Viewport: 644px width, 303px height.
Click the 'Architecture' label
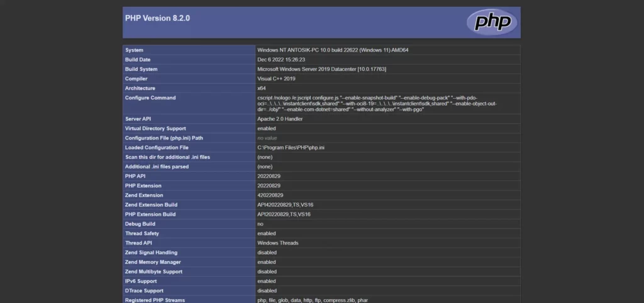(x=140, y=88)
